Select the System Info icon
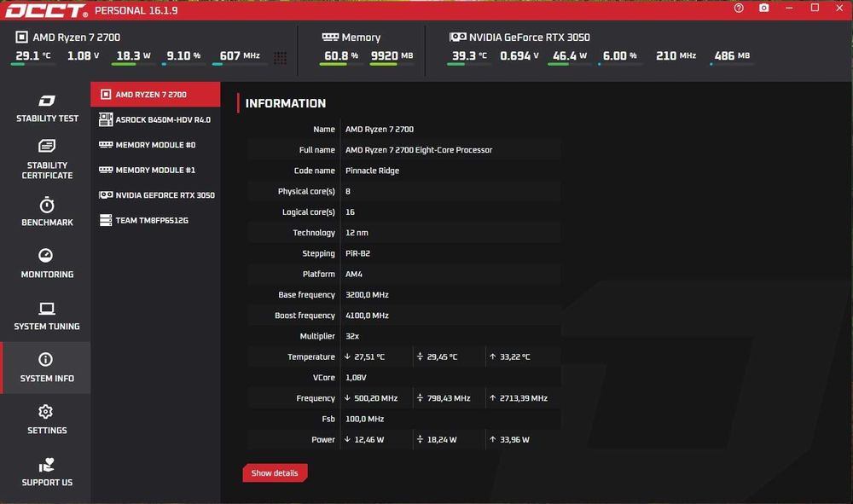The width and height of the screenshot is (853, 504). click(x=46, y=359)
